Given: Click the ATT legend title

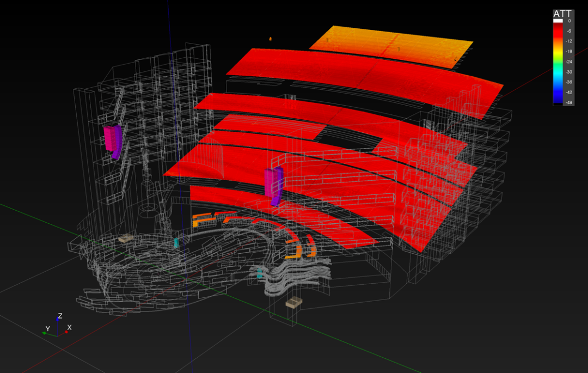Looking at the screenshot, I should (x=562, y=14).
